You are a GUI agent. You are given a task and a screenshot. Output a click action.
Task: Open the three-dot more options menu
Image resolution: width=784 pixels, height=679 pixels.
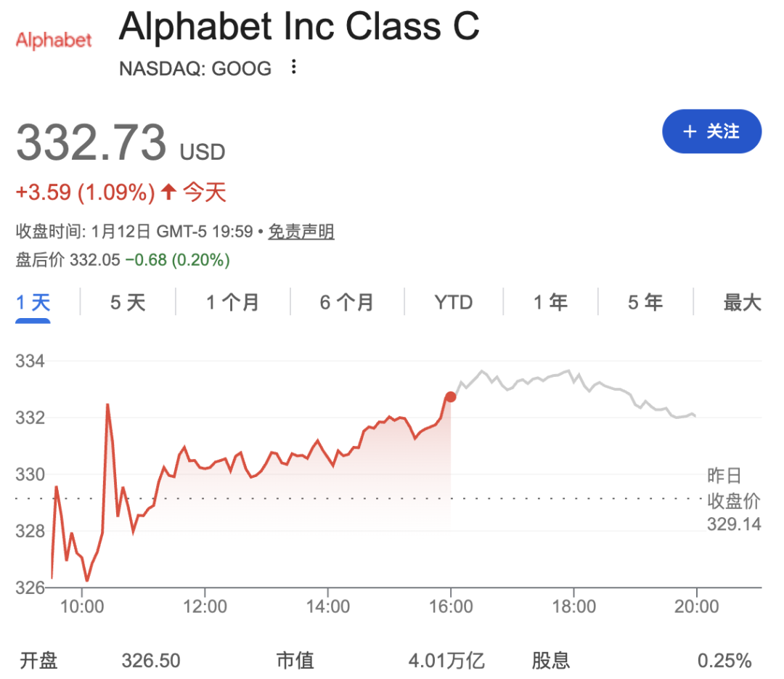(x=293, y=68)
